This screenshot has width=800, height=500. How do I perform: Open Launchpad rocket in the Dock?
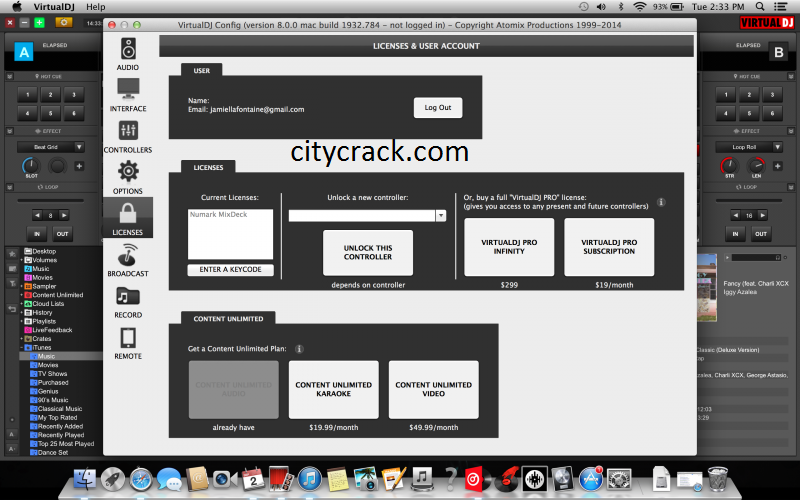click(113, 479)
